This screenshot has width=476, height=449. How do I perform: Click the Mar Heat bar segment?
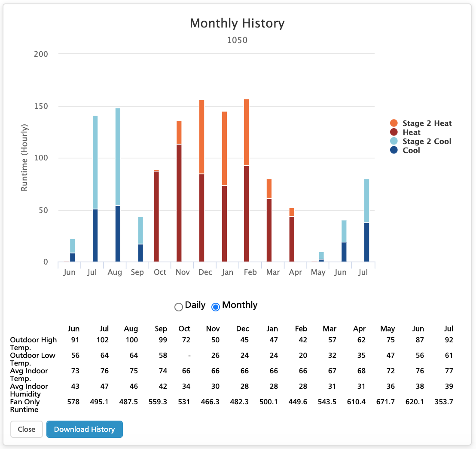point(269,230)
